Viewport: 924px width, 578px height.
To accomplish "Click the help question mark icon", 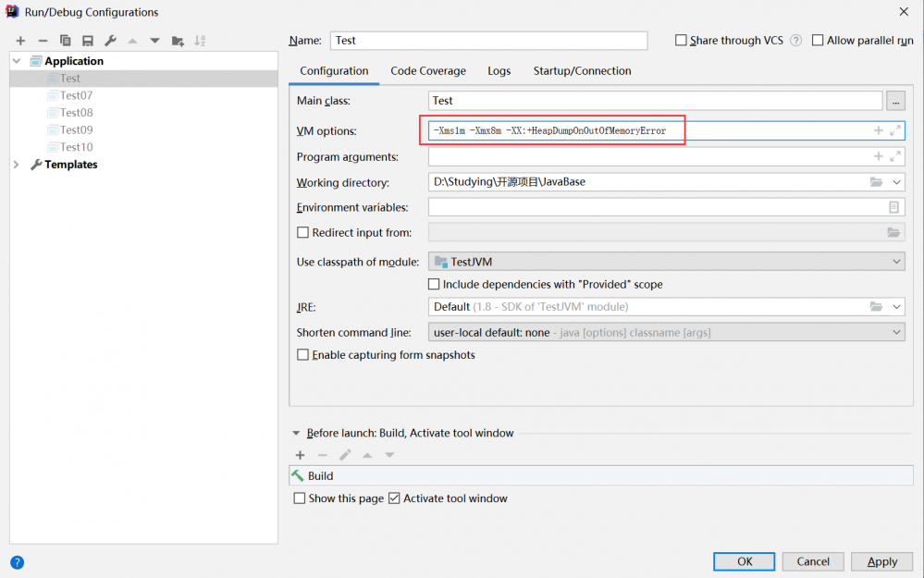I will [17, 562].
